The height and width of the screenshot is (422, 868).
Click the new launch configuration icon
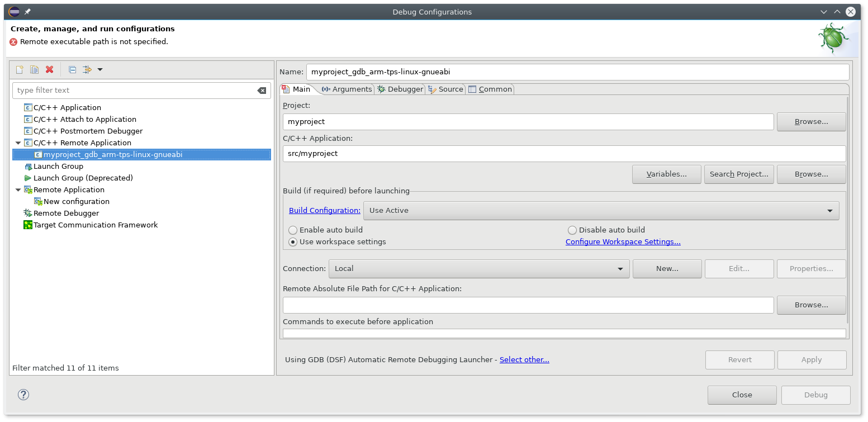click(20, 69)
